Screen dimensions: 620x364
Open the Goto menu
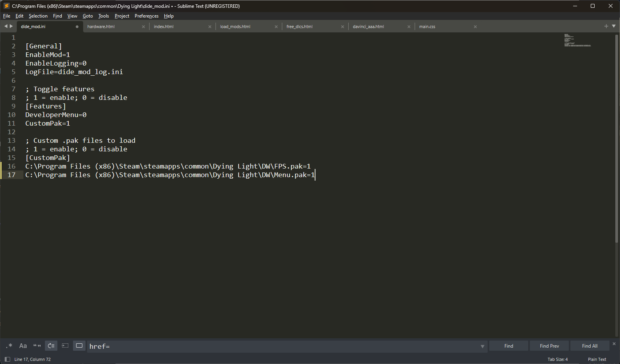[88, 16]
